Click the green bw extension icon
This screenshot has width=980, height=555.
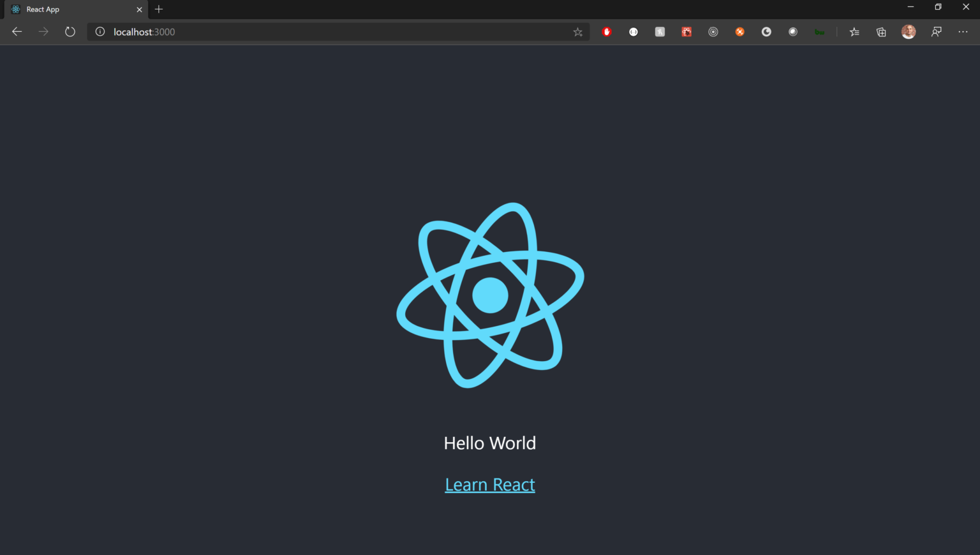tap(820, 31)
